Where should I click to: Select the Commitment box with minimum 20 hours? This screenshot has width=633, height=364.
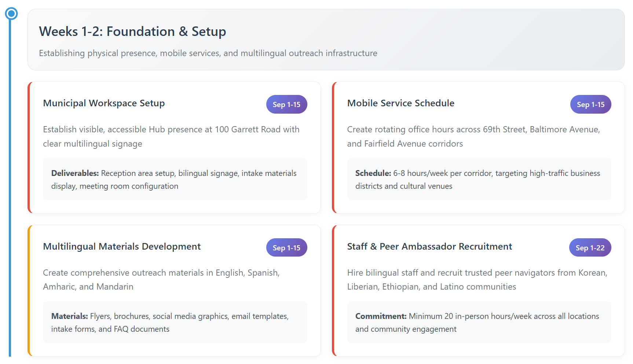(x=479, y=323)
